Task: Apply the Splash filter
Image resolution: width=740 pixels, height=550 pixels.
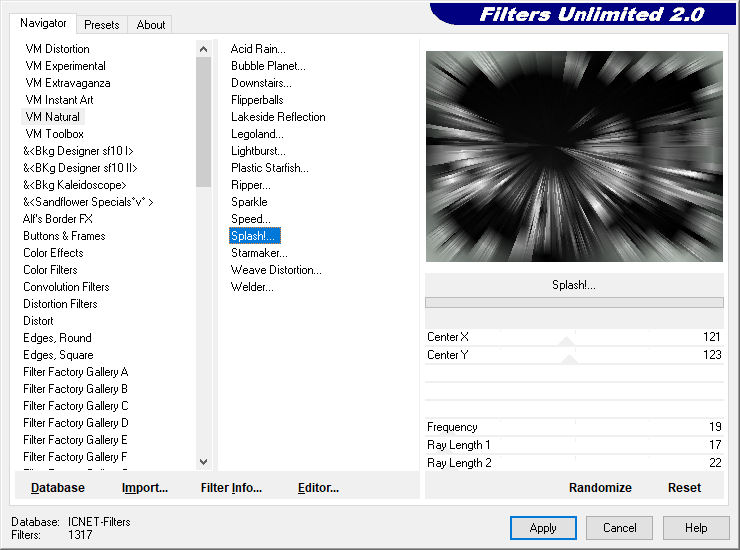Action: 543,528
